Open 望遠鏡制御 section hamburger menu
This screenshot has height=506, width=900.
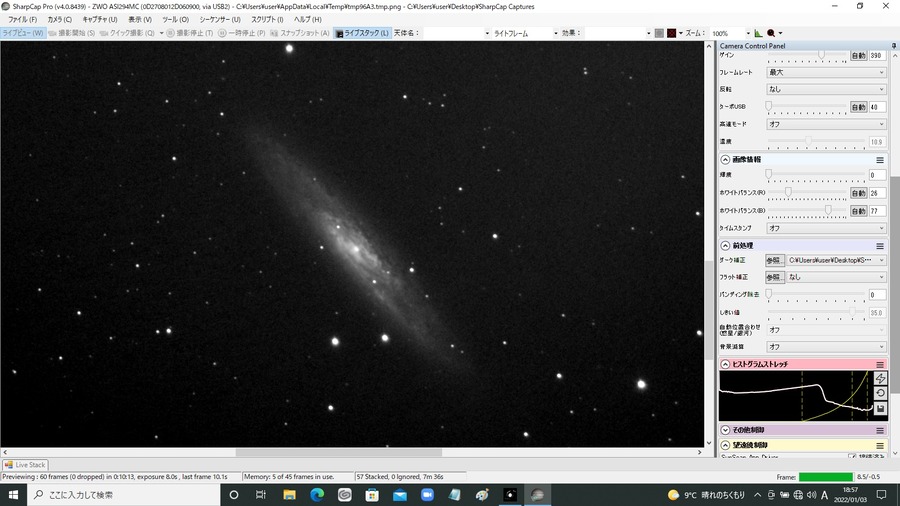click(x=879, y=445)
